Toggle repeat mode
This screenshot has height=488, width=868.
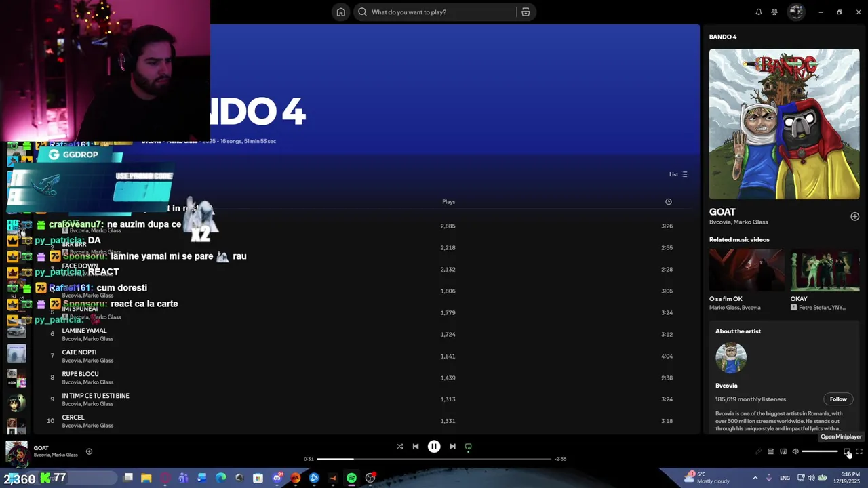468,447
